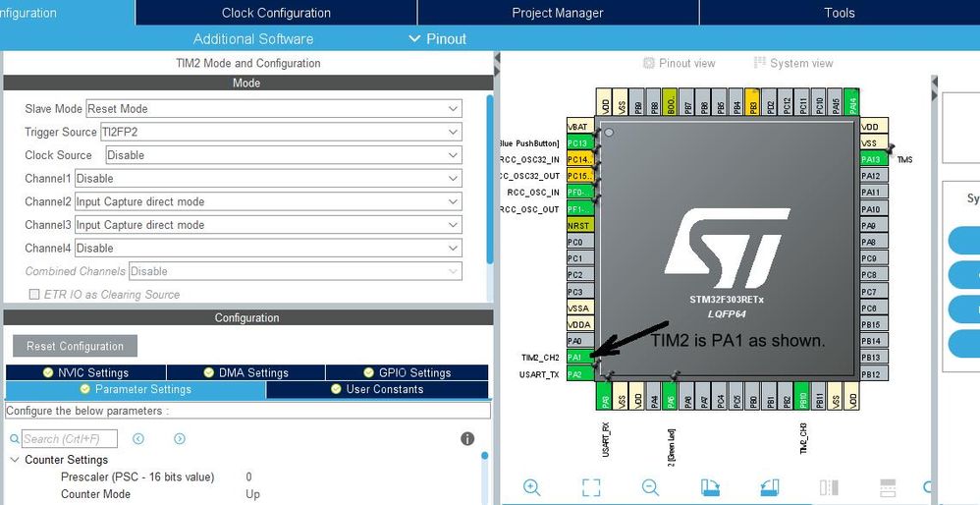Select pin PA0 on the chip
This screenshot has height=505, width=980.
point(580,341)
